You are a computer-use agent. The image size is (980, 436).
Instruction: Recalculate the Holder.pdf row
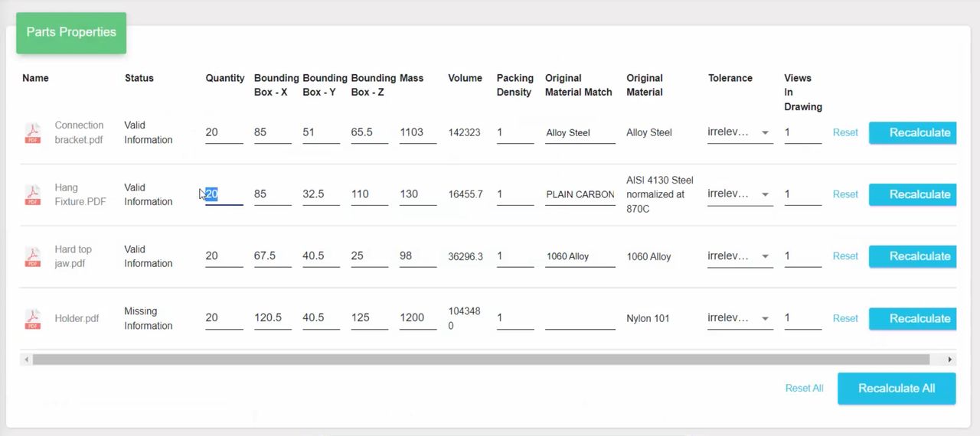pos(913,318)
